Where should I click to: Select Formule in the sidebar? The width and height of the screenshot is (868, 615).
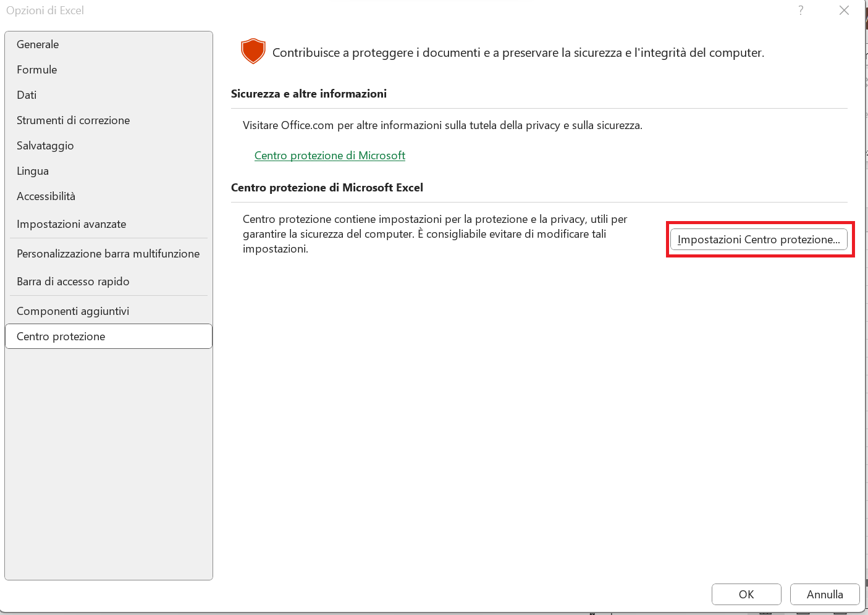tap(108, 70)
